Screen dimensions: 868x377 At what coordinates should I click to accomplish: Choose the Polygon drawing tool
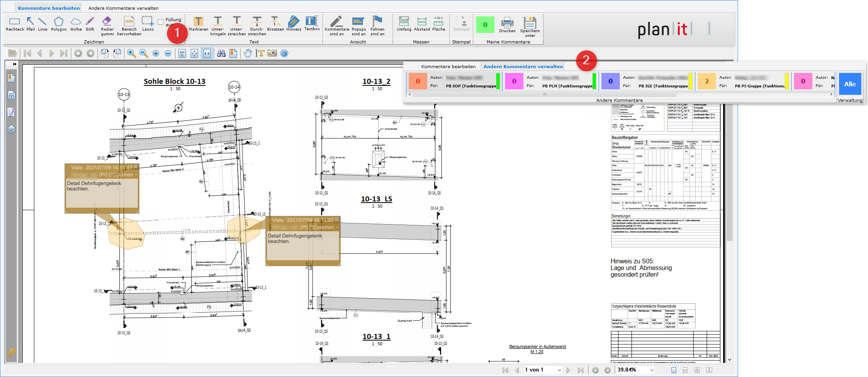coord(58,24)
